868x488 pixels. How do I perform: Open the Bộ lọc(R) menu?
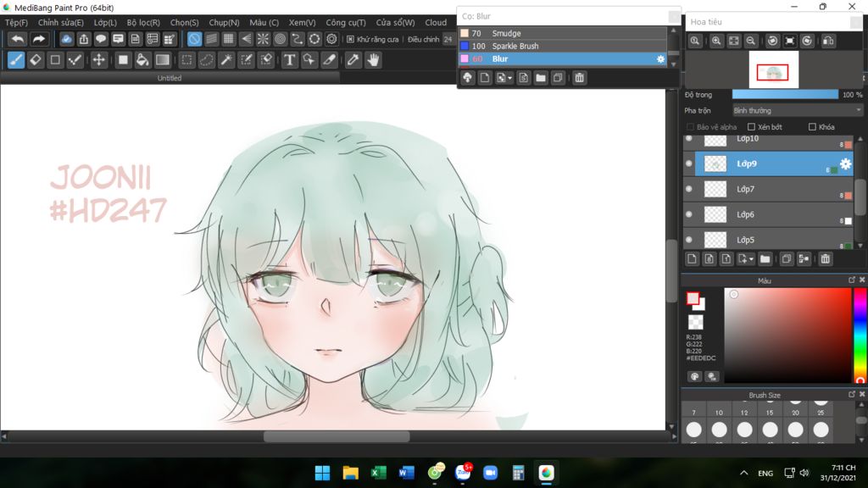(143, 23)
